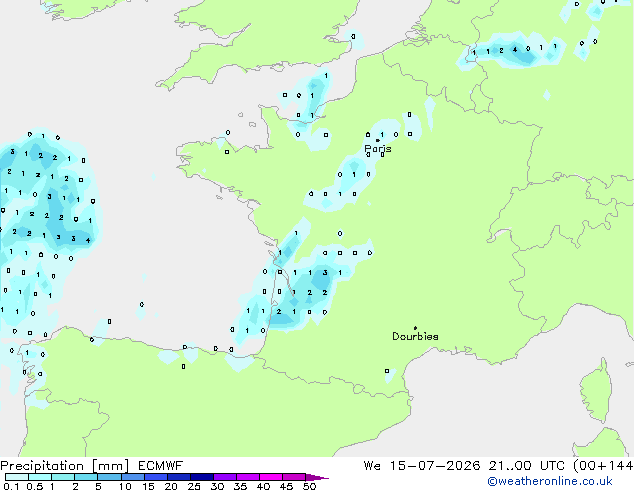Select the 40–45 mm magenta legend swatch
Screen dimensions: 634x490
coord(271,477)
